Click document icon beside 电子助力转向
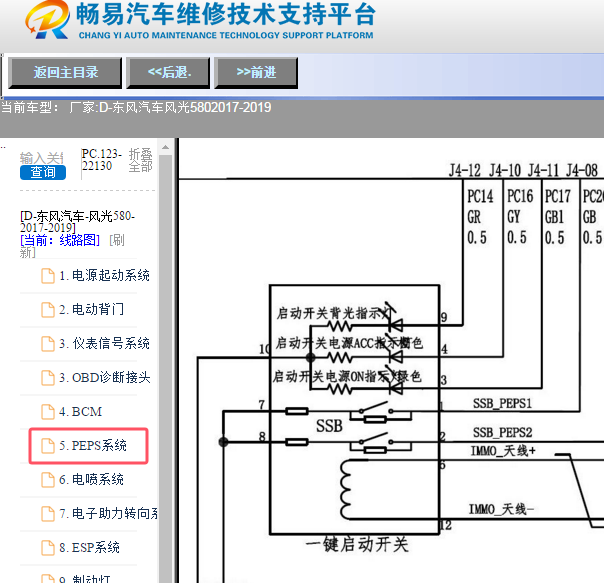The height and width of the screenshot is (583, 604). [48, 513]
